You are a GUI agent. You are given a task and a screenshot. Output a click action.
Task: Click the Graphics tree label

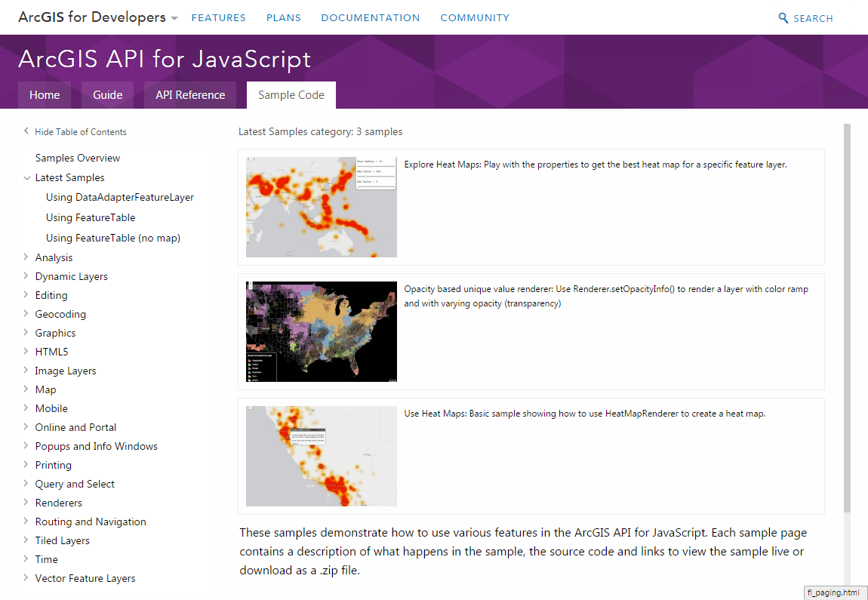pos(55,333)
